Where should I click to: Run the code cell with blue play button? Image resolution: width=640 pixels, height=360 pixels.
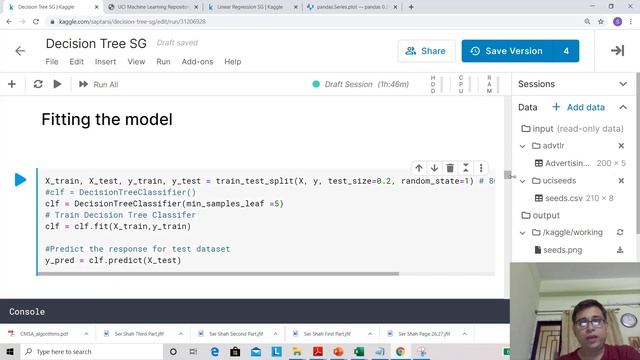20,180
